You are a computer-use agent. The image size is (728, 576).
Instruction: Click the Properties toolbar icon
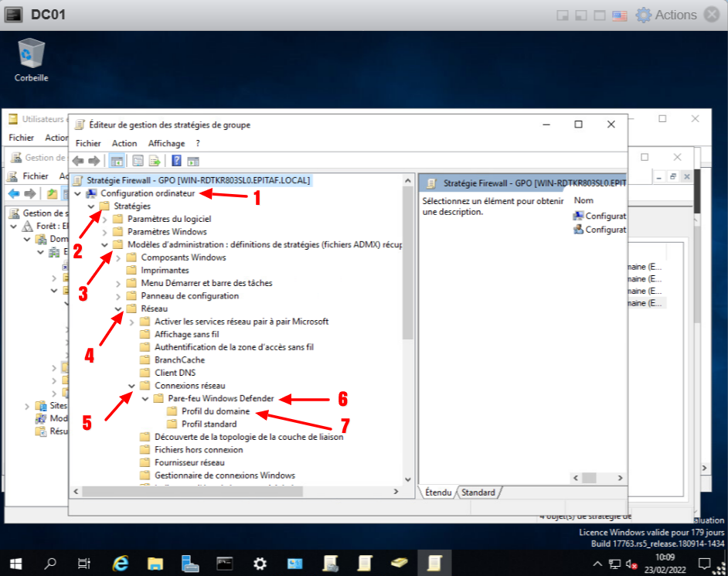(x=138, y=161)
